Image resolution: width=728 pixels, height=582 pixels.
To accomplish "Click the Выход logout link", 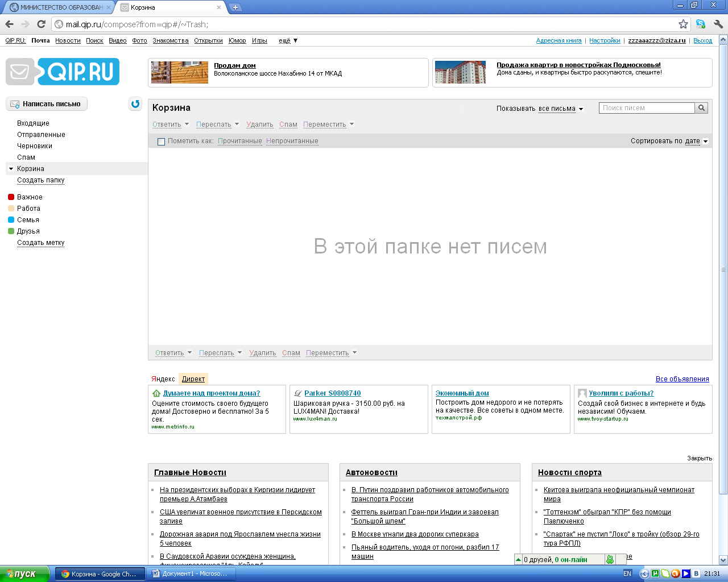I will (x=703, y=40).
